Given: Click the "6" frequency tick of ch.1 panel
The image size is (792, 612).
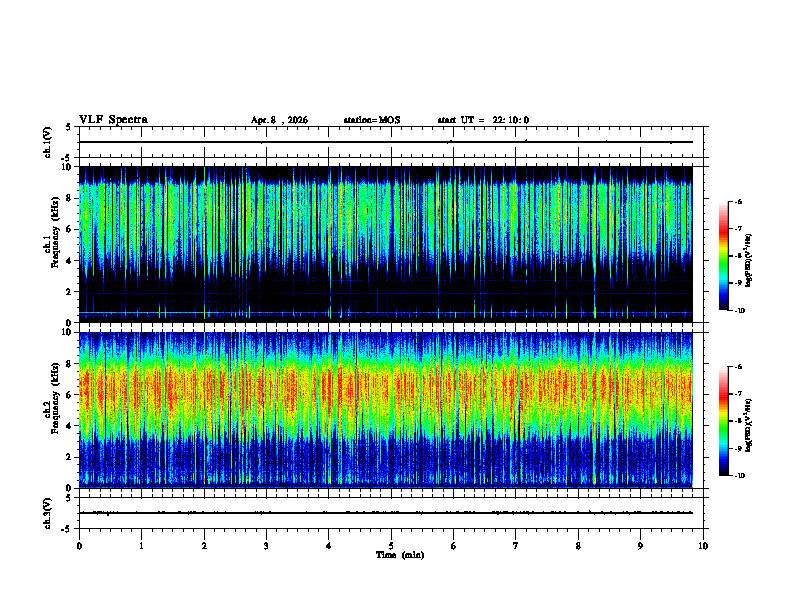Looking at the screenshot, I should tap(71, 229).
